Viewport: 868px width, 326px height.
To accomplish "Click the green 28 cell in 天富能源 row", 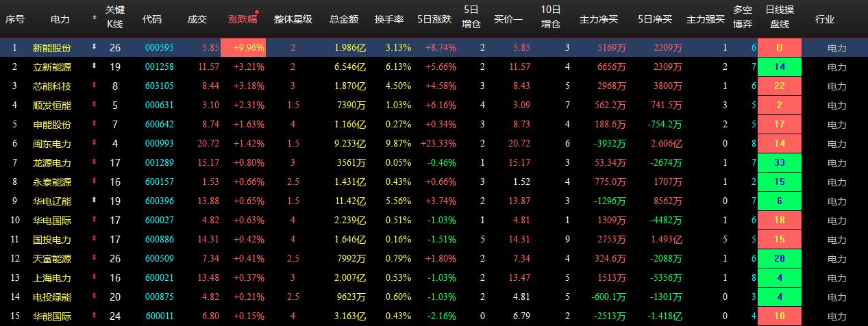I will (x=780, y=259).
